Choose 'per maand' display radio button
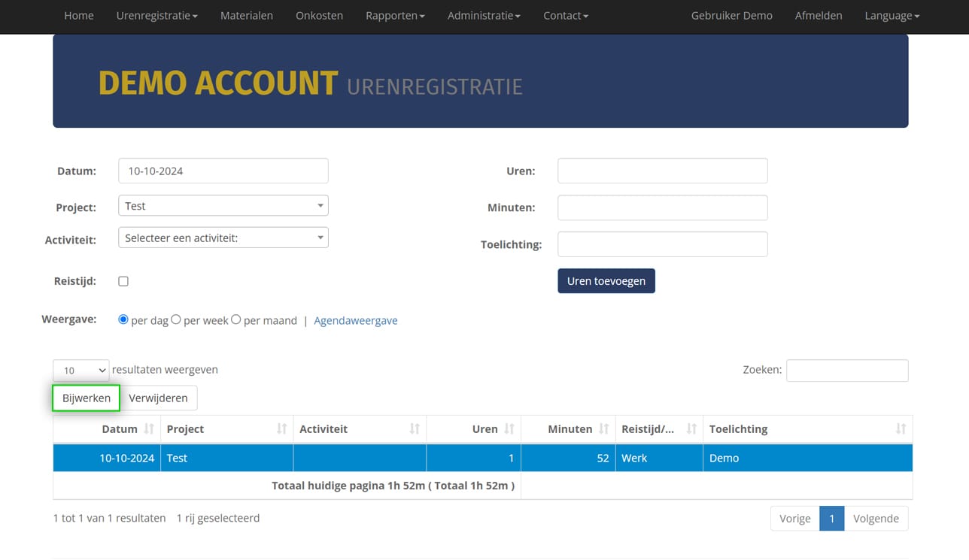969x560 pixels. tap(236, 319)
